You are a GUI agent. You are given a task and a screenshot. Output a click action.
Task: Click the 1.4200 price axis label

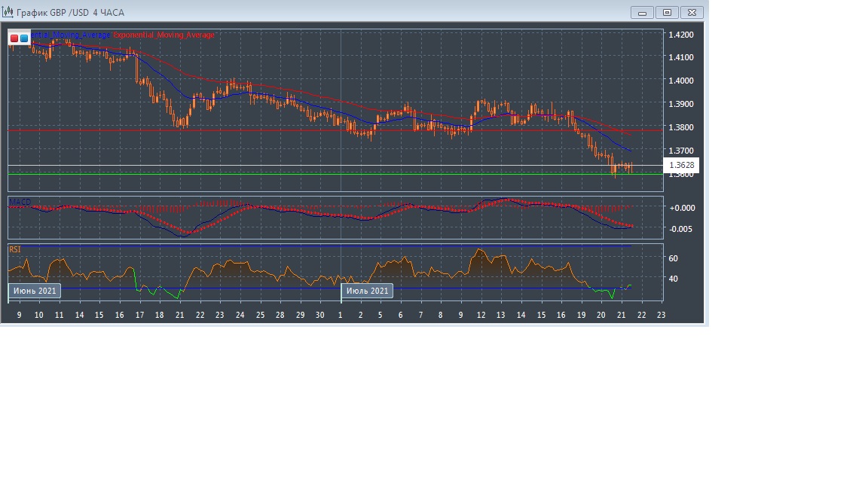pyautogui.click(x=680, y=35)
